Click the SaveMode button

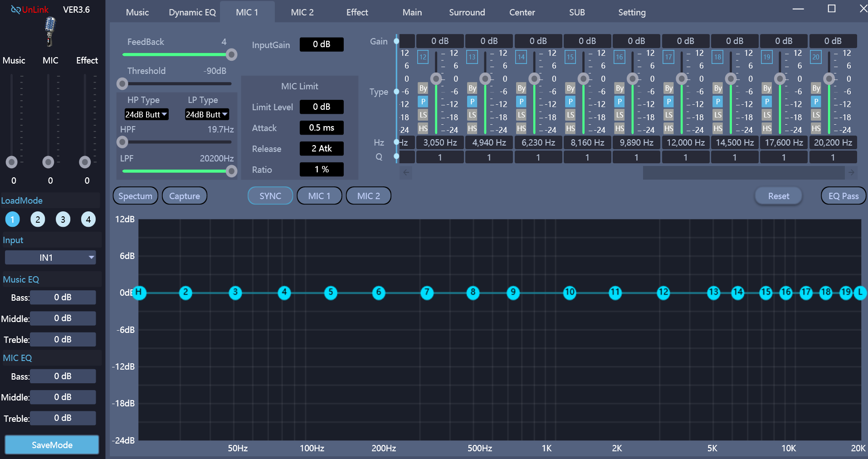[x=52, y=445]
